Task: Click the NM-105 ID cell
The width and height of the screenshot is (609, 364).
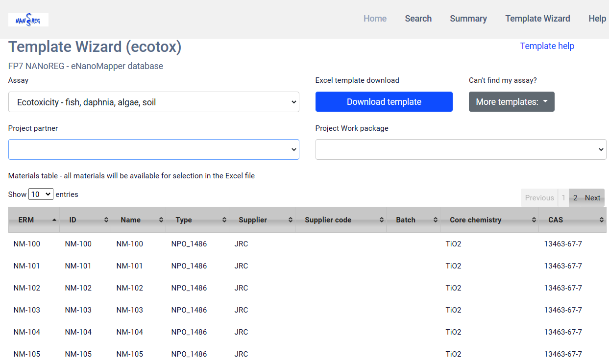Action: 78,354
